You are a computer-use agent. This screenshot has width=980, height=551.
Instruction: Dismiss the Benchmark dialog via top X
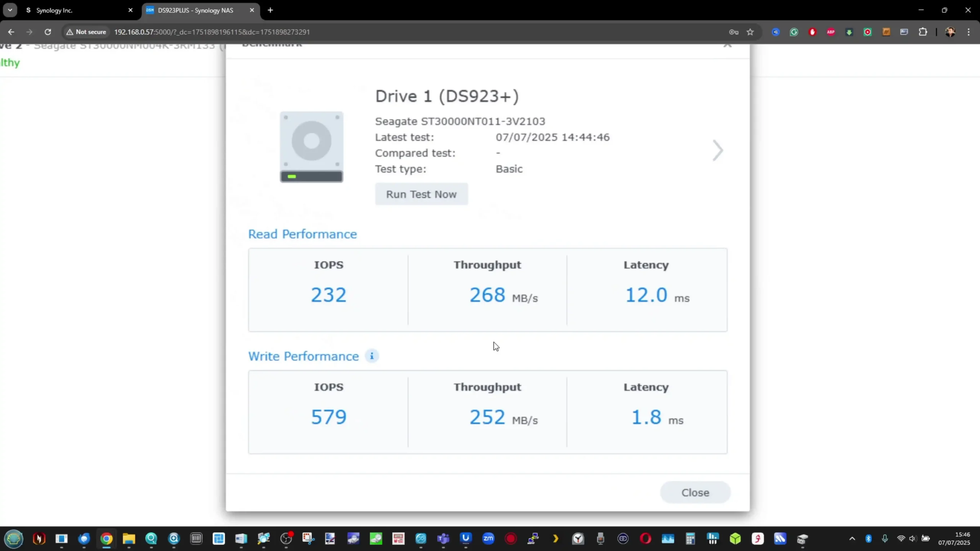pos(727,46)
